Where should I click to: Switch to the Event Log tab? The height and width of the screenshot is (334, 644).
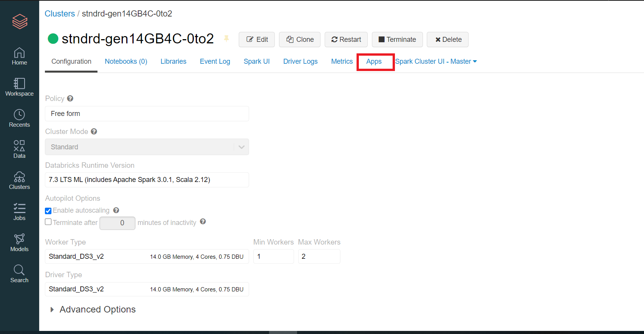[215, 61]
